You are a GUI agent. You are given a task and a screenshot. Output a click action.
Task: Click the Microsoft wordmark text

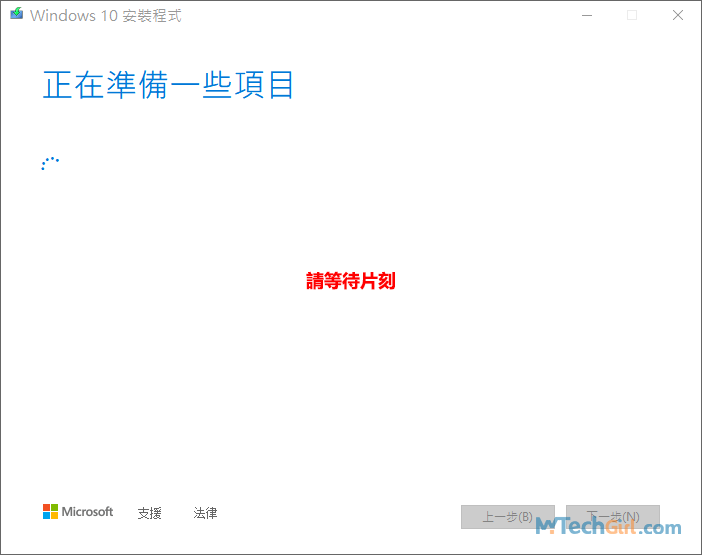click(88, 512)
